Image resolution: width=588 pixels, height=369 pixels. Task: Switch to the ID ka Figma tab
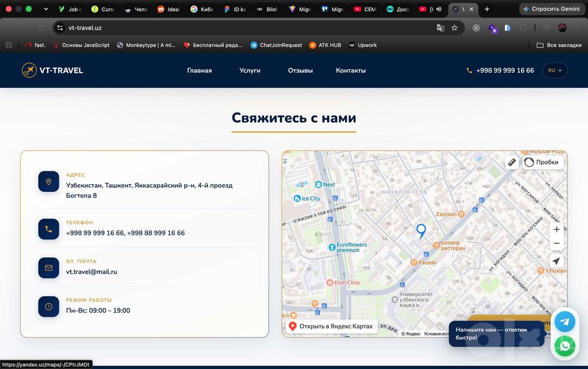pos(235,9)
